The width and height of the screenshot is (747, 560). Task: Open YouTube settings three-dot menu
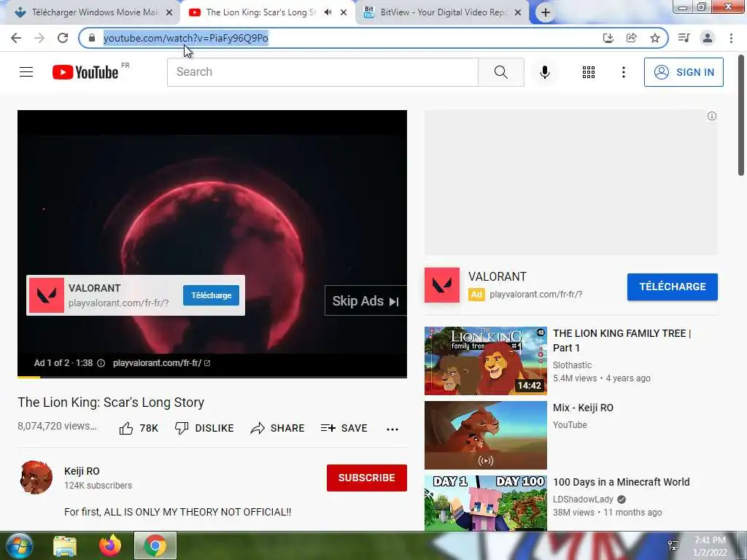[623, 72]
